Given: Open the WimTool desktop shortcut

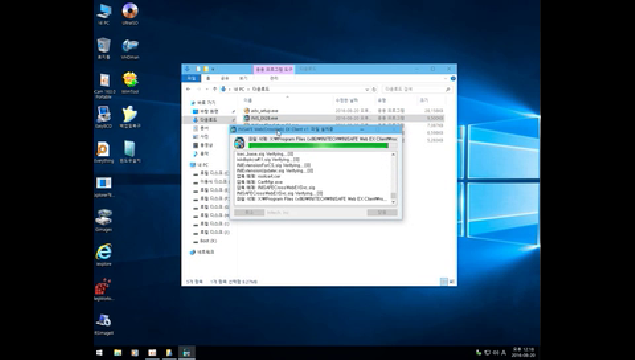Looking at the screenshot, I should pos(130,82).
